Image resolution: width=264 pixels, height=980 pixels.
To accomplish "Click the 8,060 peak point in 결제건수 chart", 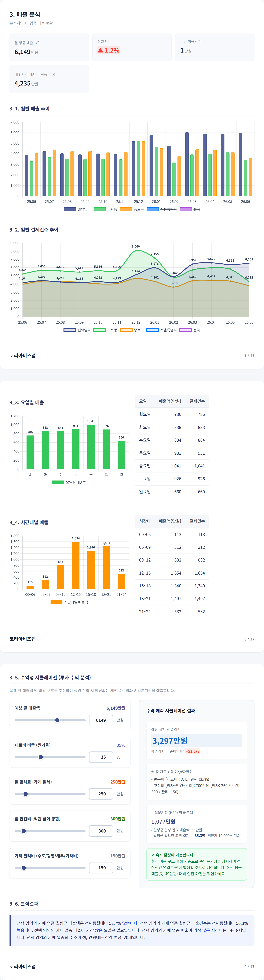I will tap(136, 250).
